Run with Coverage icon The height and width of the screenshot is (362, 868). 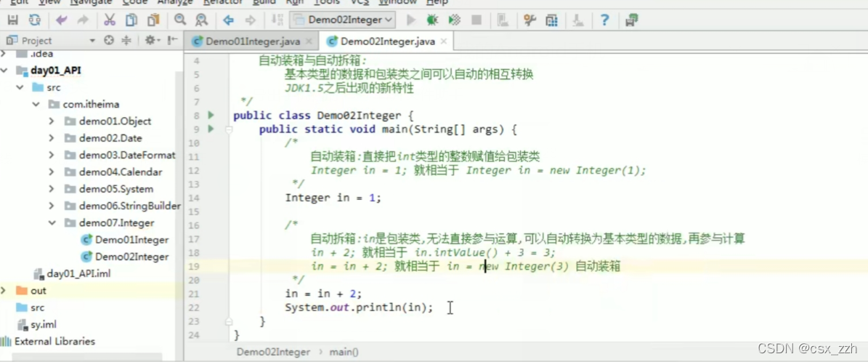[x=455, y=20]
